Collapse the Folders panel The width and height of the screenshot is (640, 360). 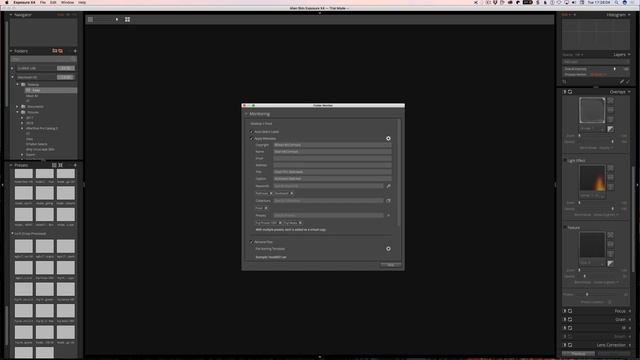pyautogui.click(x=11, y=51)
